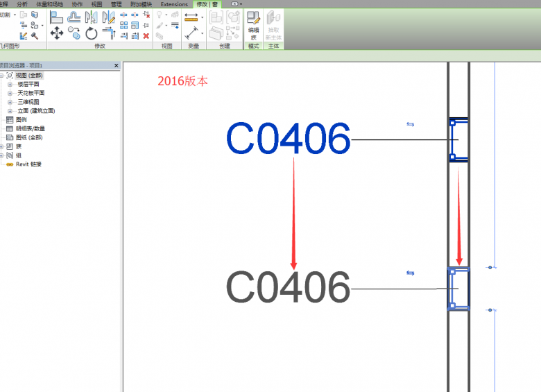Click the 编辑族 Edit Family button
The image size is (541, 392).
coord(253,24)
